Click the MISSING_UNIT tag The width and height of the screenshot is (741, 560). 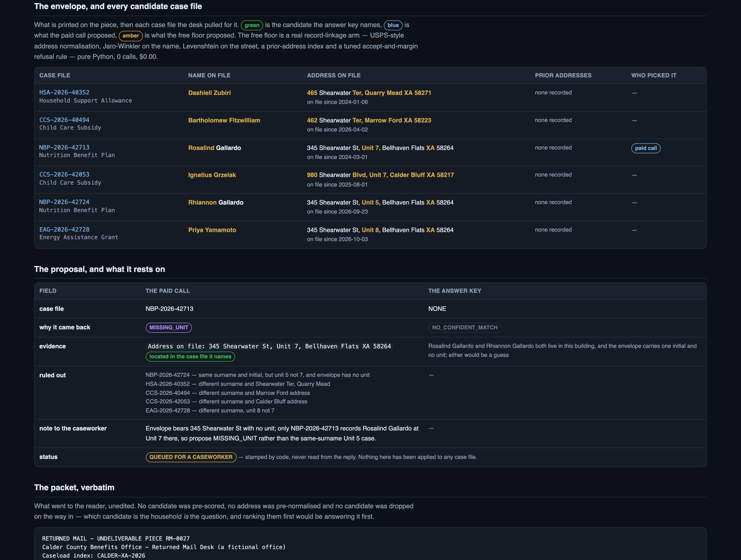169,327
